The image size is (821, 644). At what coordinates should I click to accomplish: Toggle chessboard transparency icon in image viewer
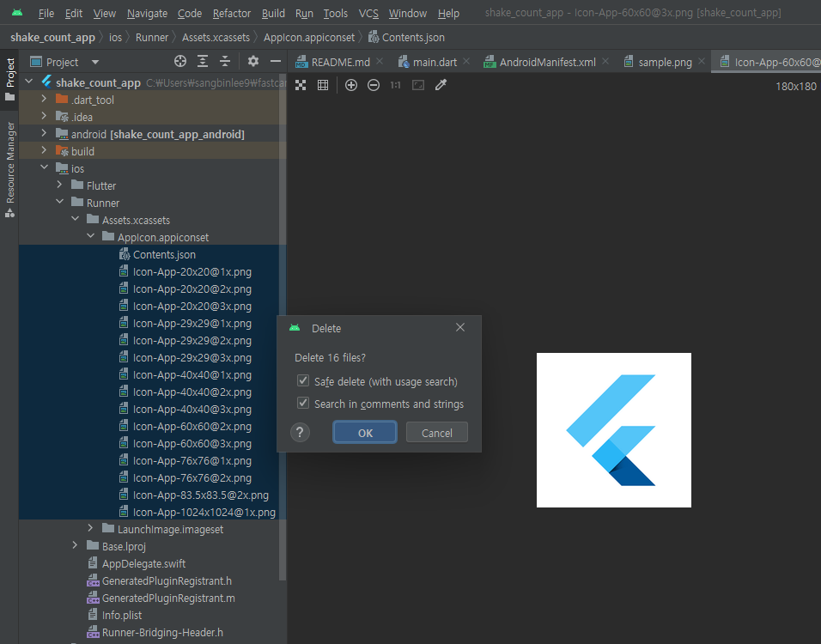coord(301,85)
